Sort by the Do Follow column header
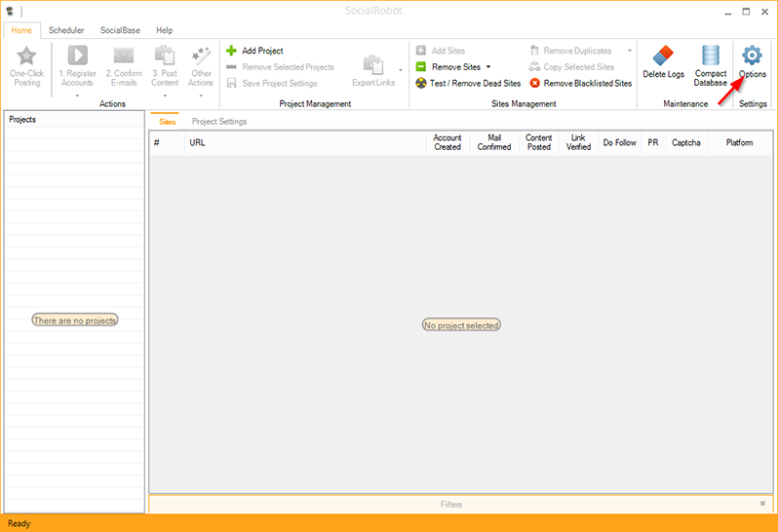The height and width of the screenshot is (532, 778). tap(620, 143)
